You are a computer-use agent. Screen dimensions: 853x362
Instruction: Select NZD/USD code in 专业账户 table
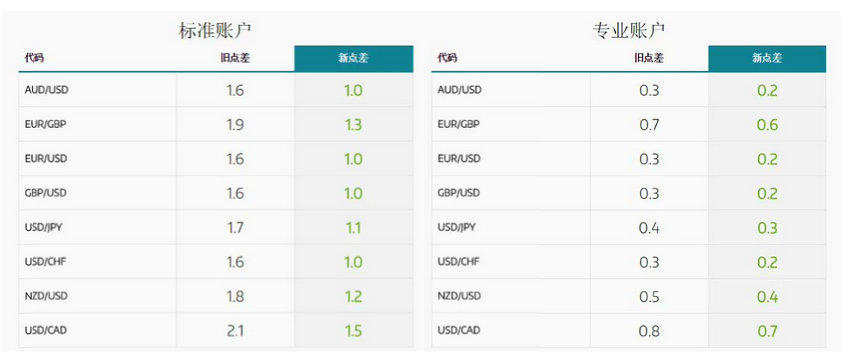click(459, 296)
